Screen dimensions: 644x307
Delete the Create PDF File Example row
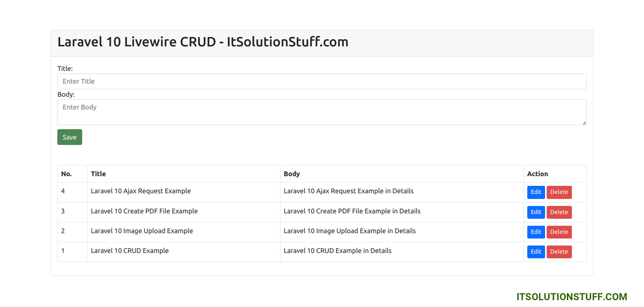click(x=559, y=212)
